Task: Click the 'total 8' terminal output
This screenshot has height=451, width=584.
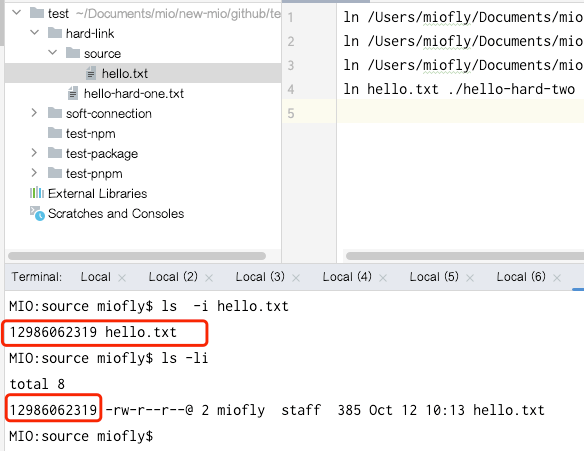Action: click(37, 384)
